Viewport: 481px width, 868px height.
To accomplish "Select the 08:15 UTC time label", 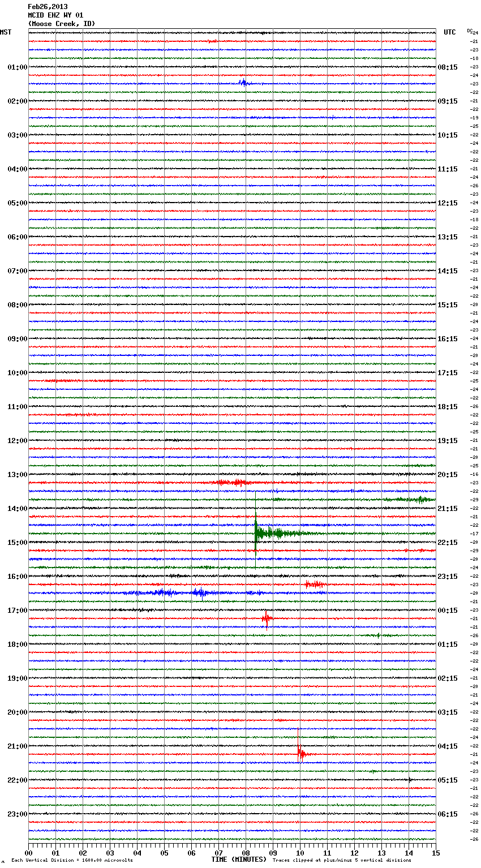I will coord(448,67).
